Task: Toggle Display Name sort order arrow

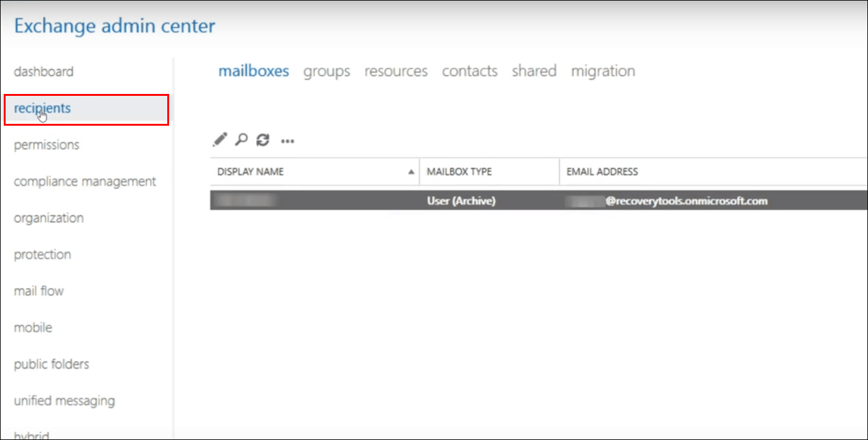Action: click(x=412, y=171)
